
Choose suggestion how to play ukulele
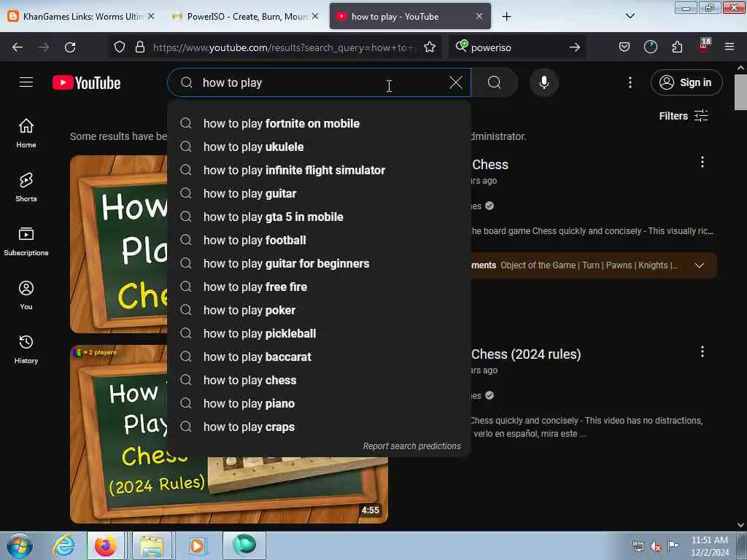point(320,147)
